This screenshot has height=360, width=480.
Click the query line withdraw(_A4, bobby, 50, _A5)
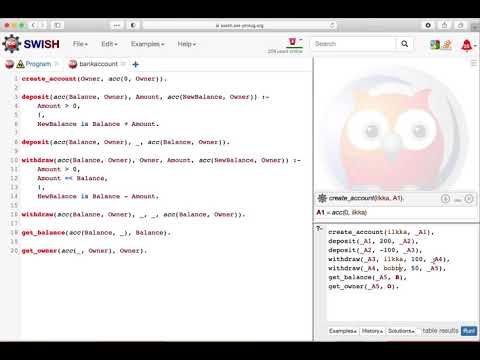387,268
